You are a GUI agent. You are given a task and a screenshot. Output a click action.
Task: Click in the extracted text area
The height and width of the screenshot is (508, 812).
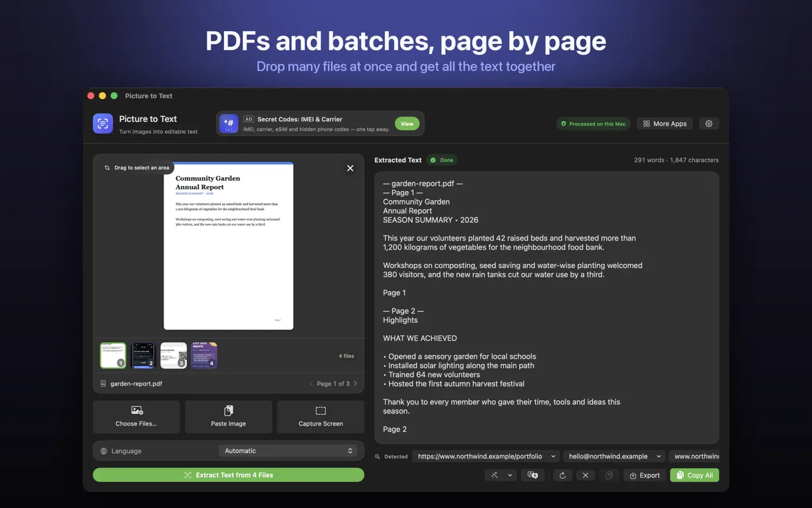[547, 307]
